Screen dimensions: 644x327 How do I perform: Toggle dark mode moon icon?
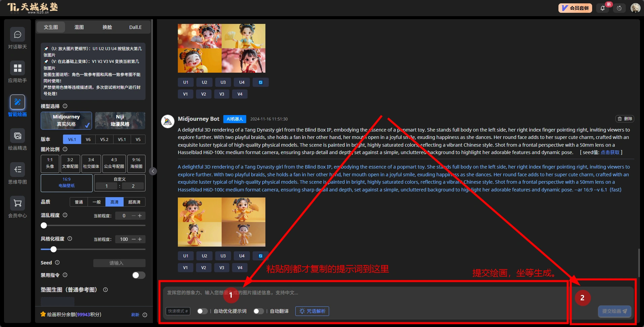point(619,8)
